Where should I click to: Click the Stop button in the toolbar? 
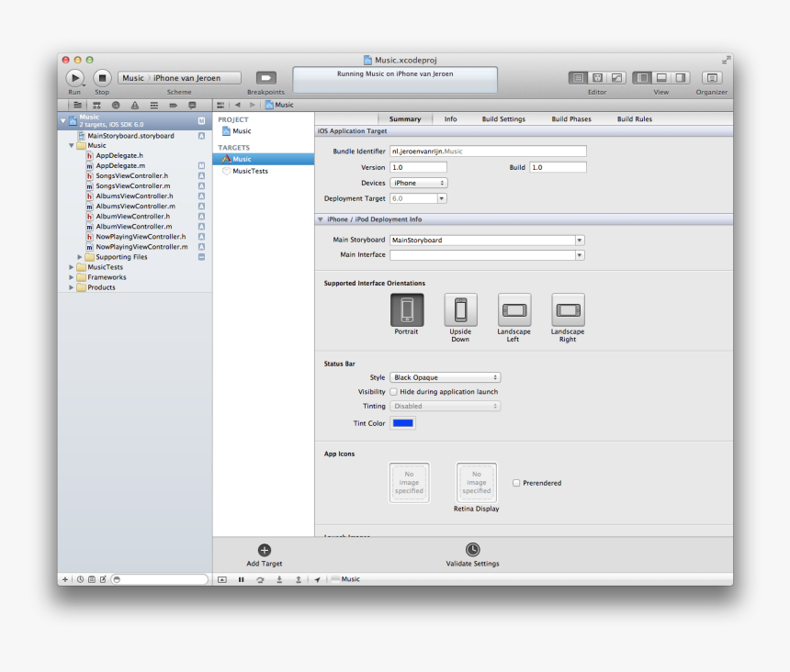click(102, 77)
